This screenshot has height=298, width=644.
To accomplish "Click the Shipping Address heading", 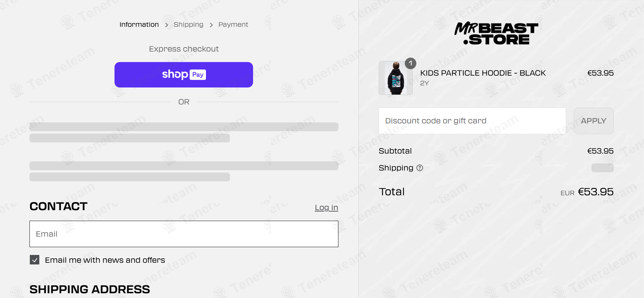I will point(90,290).
